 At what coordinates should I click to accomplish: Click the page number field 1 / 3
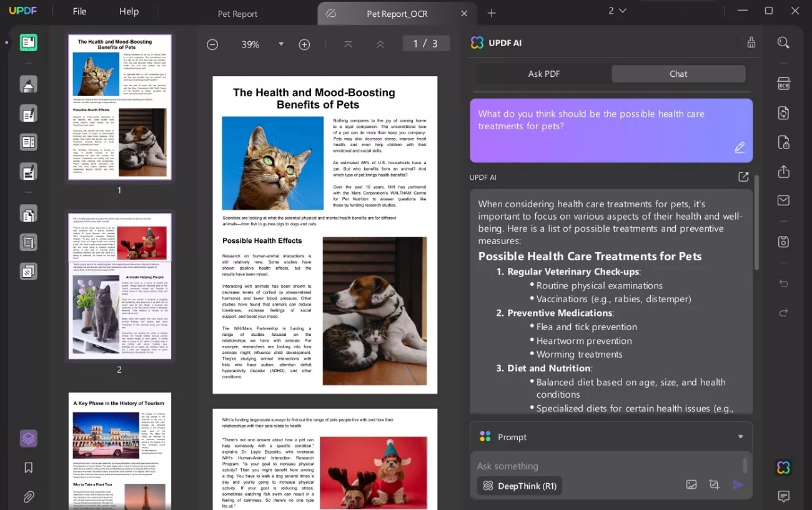click(x=425, y=44)
